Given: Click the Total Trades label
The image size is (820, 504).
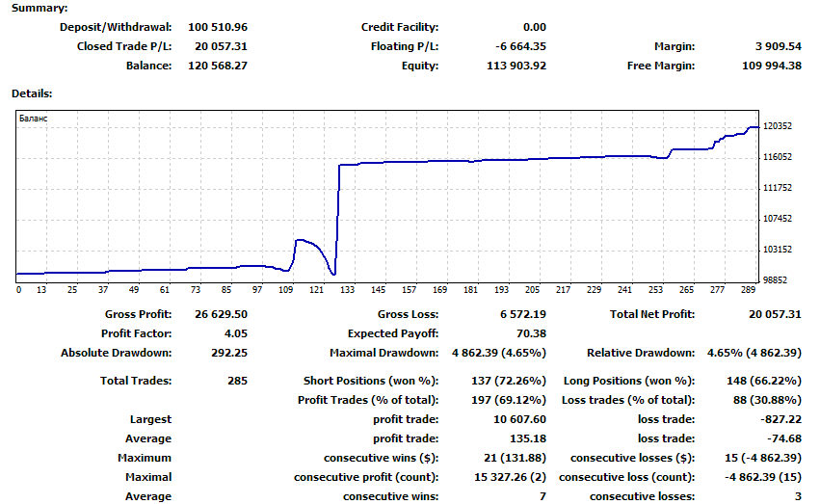Looking at the screenshot, I should [x=136, y=381].
